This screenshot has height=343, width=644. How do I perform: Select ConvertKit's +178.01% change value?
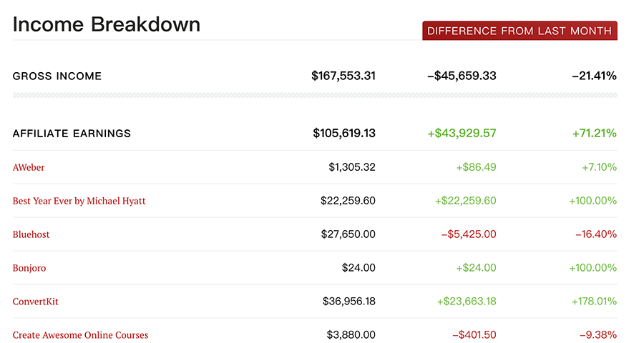pos(595,302)
